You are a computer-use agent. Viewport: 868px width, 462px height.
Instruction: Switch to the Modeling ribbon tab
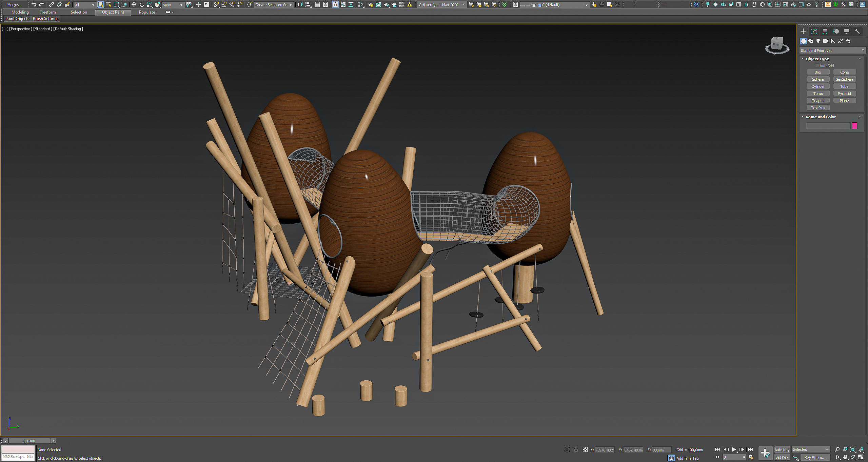(x=20, y=12)
